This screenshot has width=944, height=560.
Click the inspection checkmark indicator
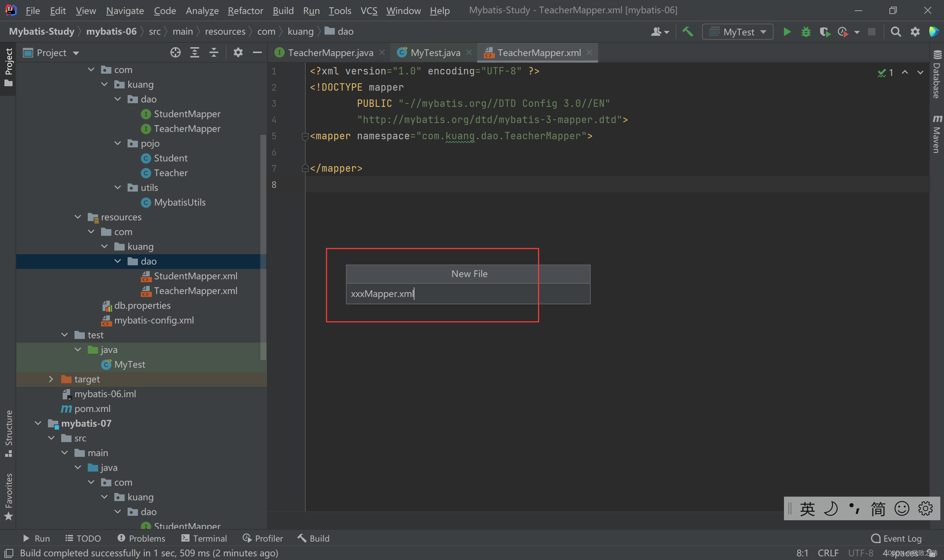point(885,73)
